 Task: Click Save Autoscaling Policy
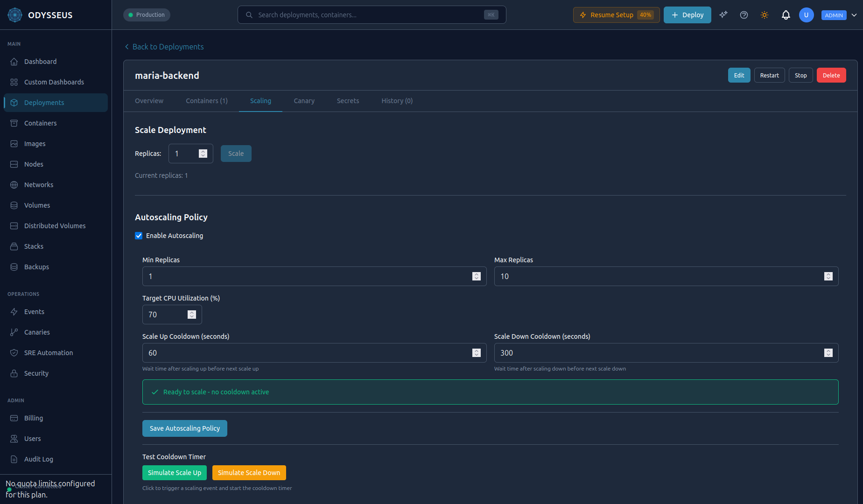click(x=184, y=428)
